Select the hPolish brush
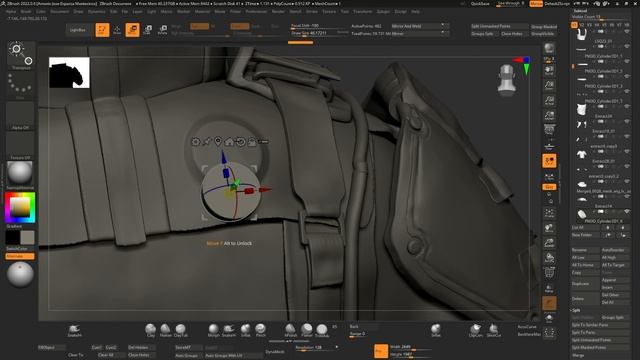This screenshot has width=640, height=360. (x=291, y=330)
